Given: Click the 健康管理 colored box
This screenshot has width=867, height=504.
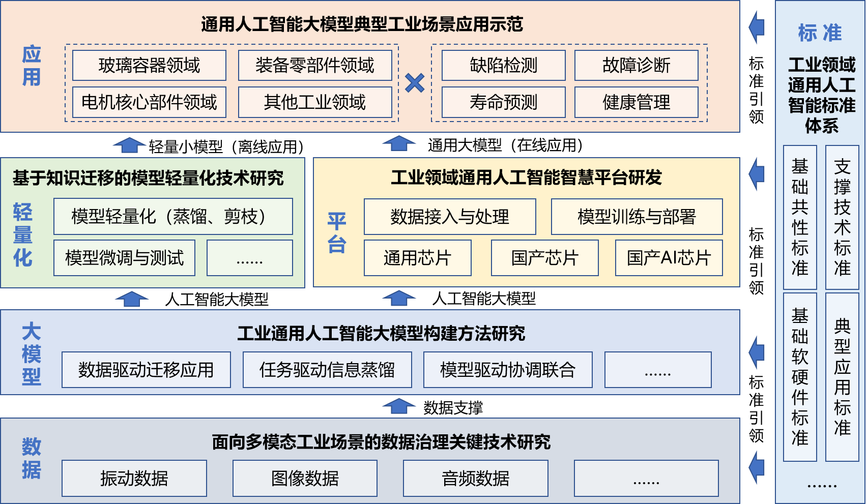Looking at the screenshot, I should [637, 102].
